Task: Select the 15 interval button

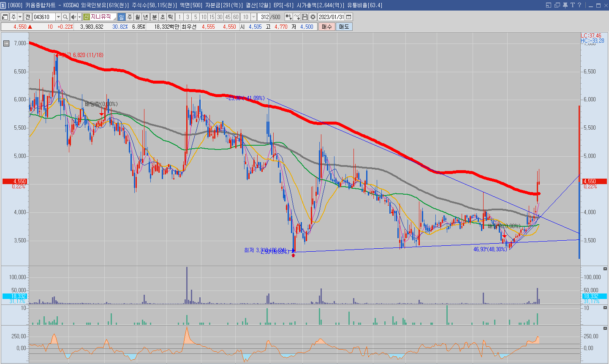Action: tap(212, 17)
